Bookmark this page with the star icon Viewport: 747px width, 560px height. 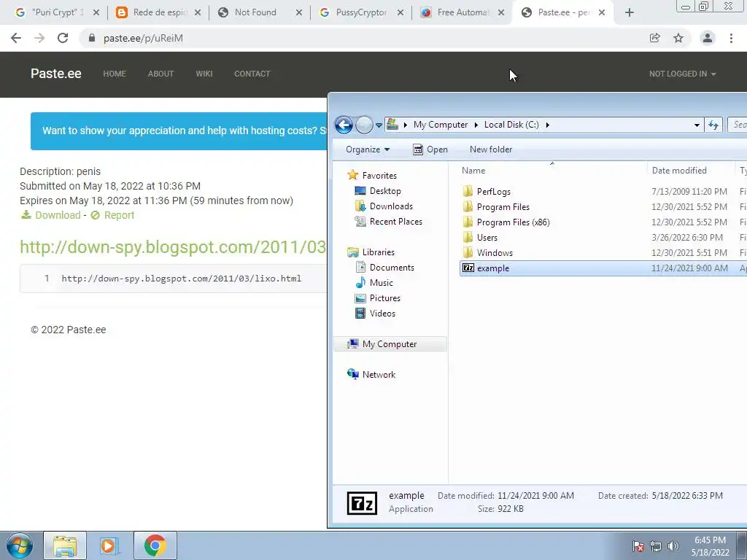pyautogui.click(x=678, y=38)
